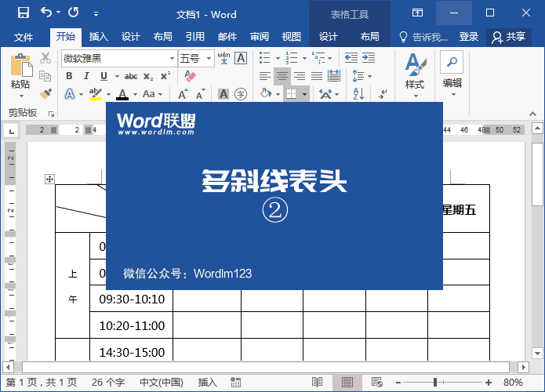Image resolution: width=545 pixels, height=392 pixels.
Task: Open the table tools 设计 tab
Action: coord(329,37)
